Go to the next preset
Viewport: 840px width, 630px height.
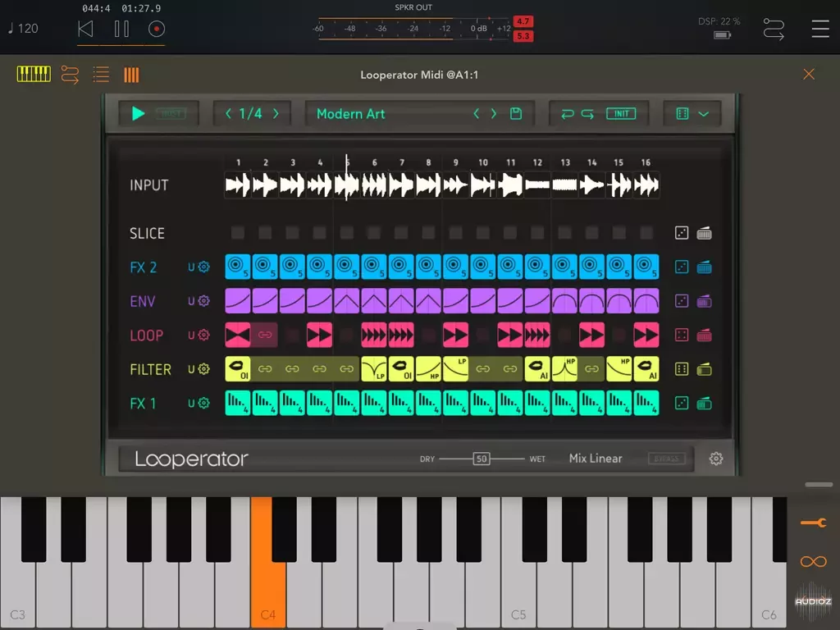pos(494,113)
